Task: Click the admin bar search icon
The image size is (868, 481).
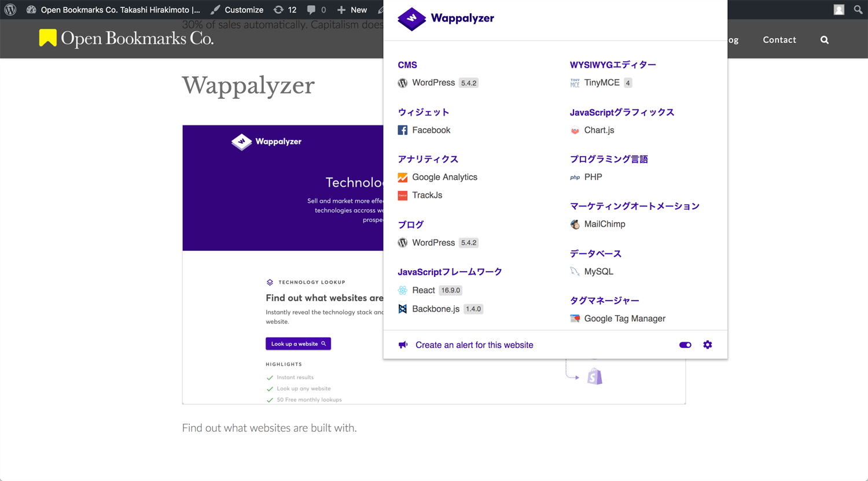Action: point(858,10)
